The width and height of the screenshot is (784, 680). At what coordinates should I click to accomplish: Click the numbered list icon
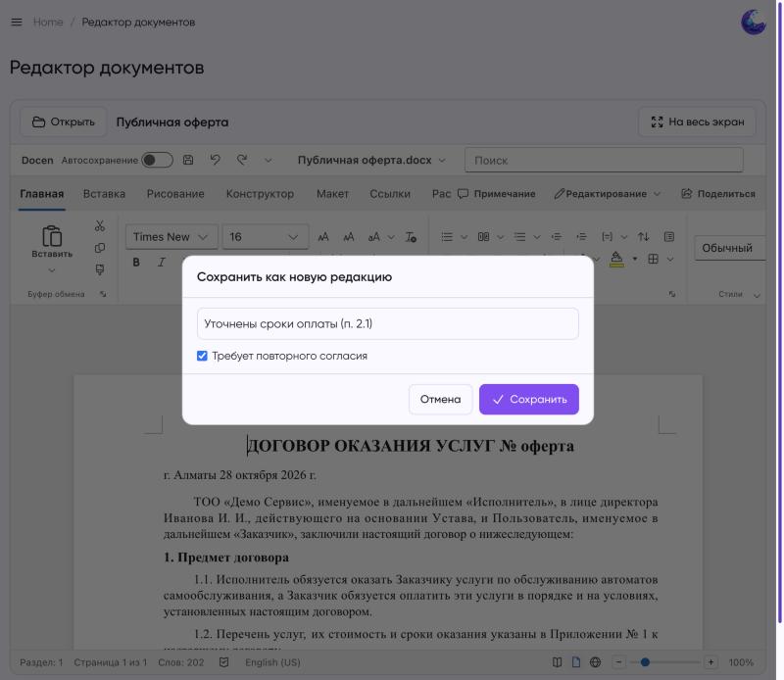click(483, 237)
